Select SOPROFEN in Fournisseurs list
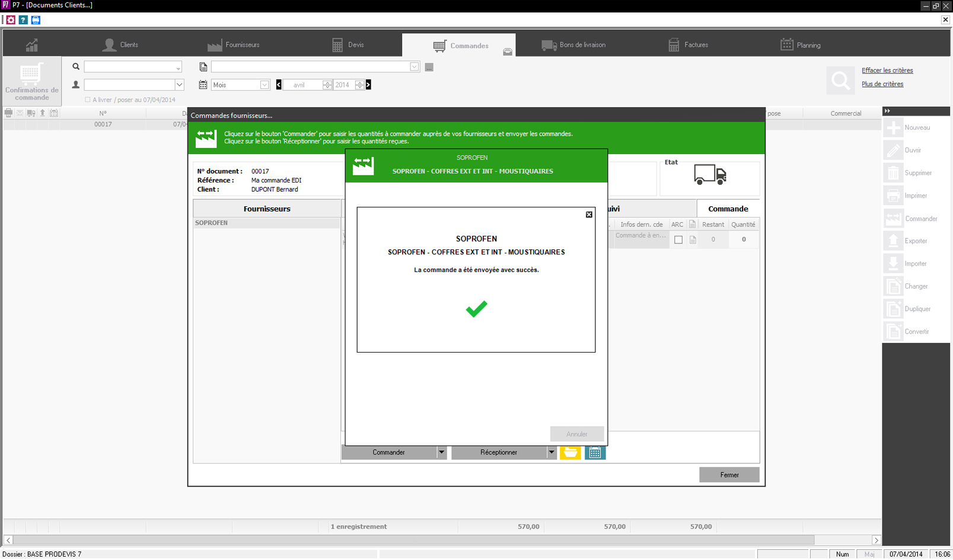The width and height of the screenshot is (953, 560). click(x=267, y=223)
